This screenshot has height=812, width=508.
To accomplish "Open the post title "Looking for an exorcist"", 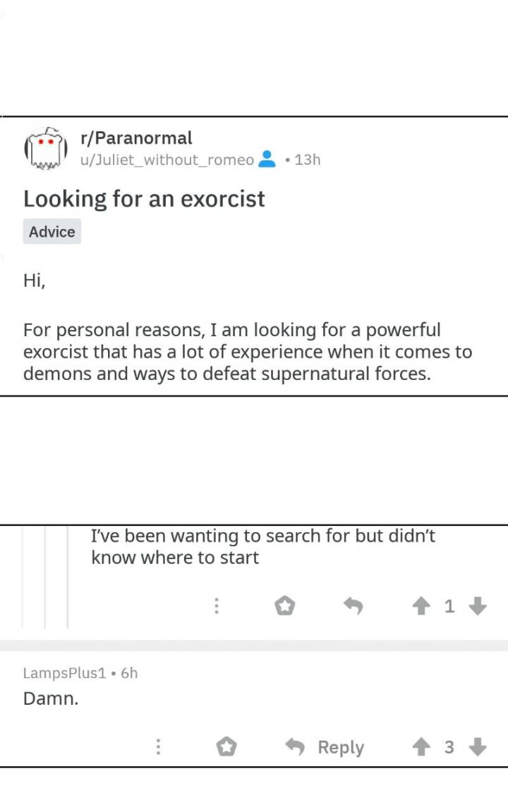I will tap(144, 199).
